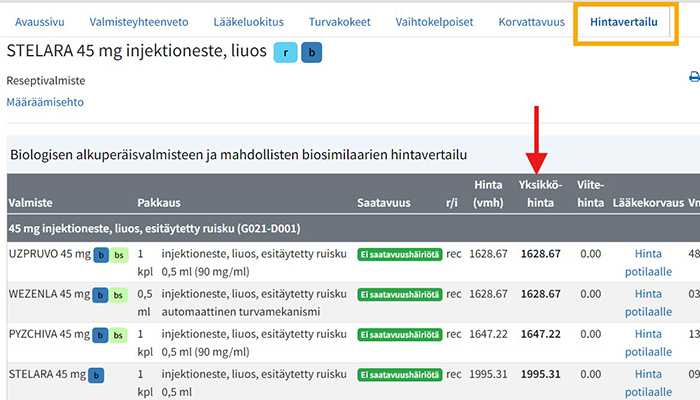Screen dimensions: 700x400
Task: Click the 'bs' badge in UZPRUVO row
Action: click(x=119, y=255)
